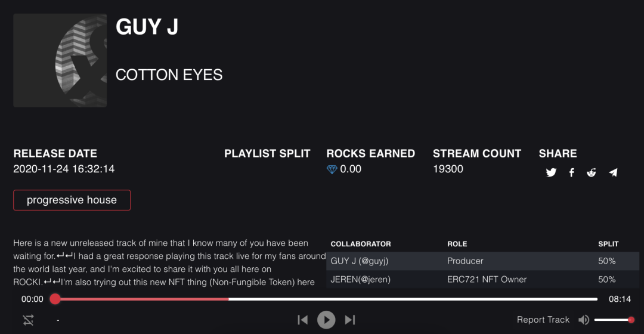Image resolution: width=644 pixels, height=334 pixels.
Task: Select the GUY J (@guyj) collaborator row
Action: click(482, 261)
